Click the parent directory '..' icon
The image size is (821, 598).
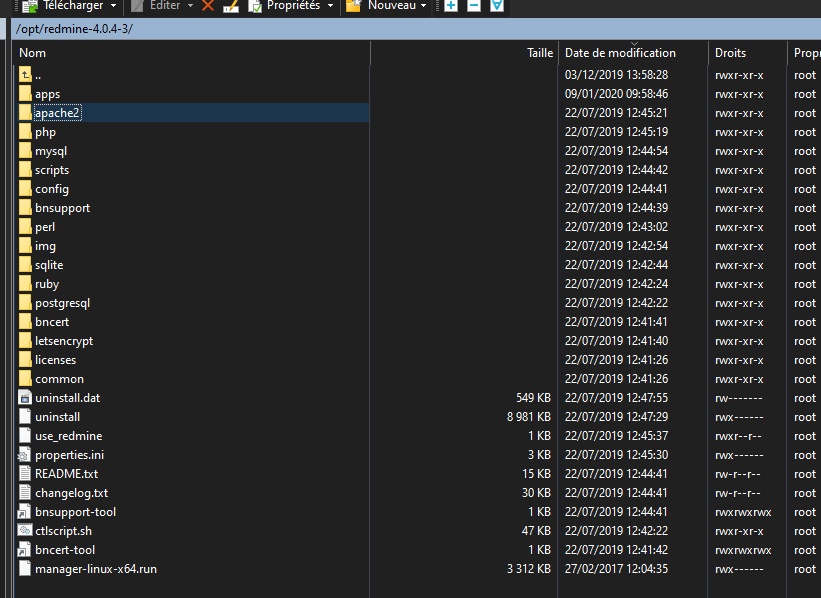tap(25, 75)
